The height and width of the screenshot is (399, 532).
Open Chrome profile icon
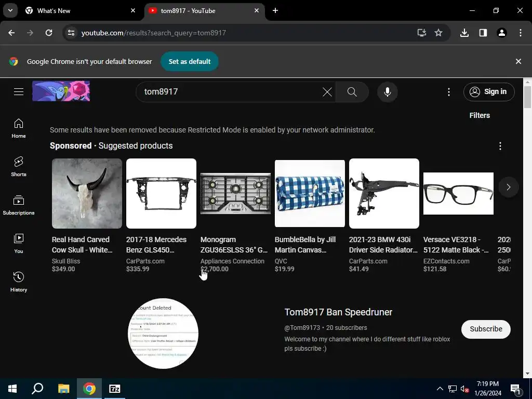coord(502,33)
